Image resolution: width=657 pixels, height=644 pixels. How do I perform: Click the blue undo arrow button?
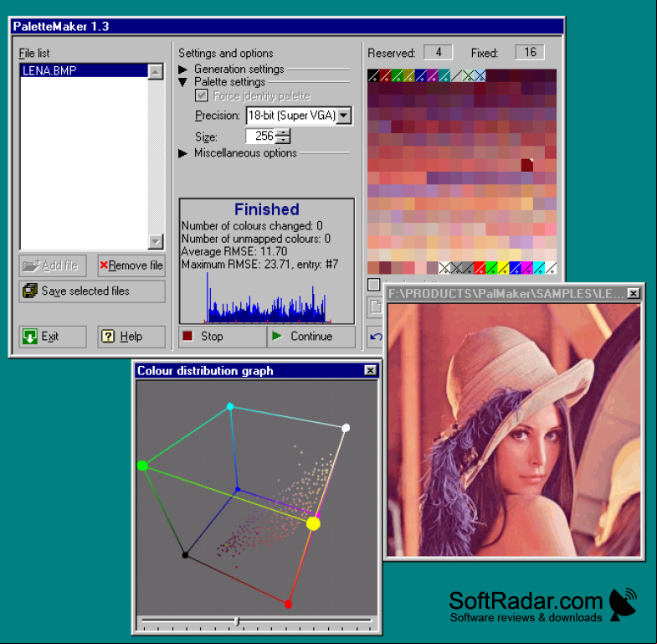pyautogui.click(x=376, y=337)
